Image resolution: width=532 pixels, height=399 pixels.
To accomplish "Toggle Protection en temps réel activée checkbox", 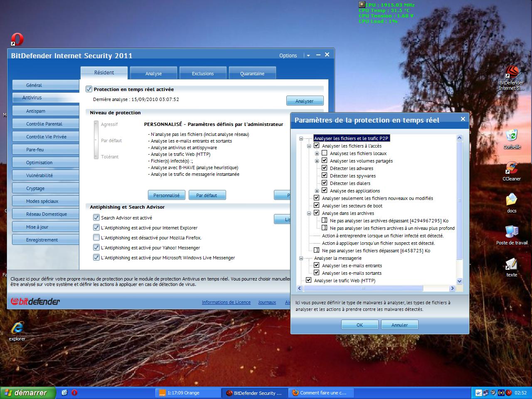I will click(89, 89).
